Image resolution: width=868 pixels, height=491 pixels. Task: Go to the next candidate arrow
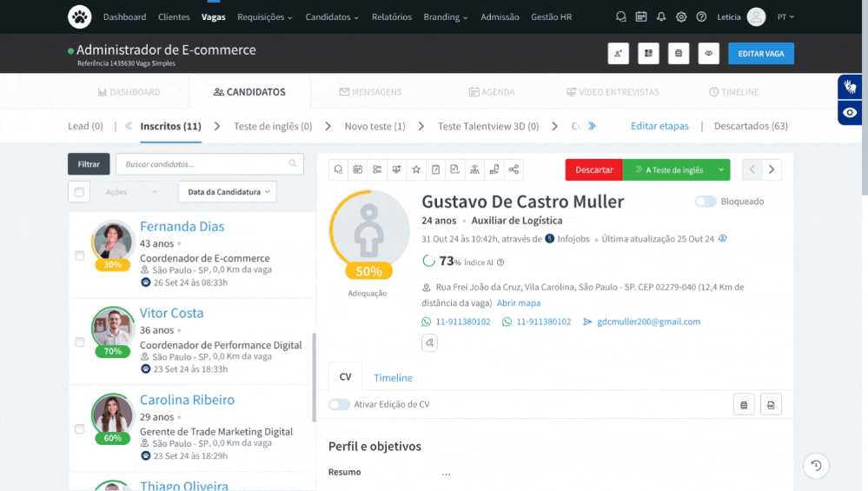772,170
